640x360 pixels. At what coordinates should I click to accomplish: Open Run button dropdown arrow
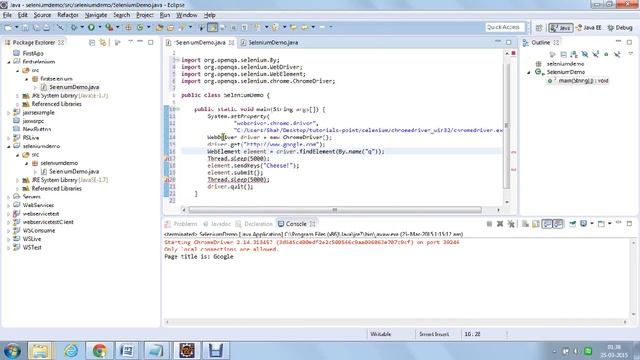point(99,27)
